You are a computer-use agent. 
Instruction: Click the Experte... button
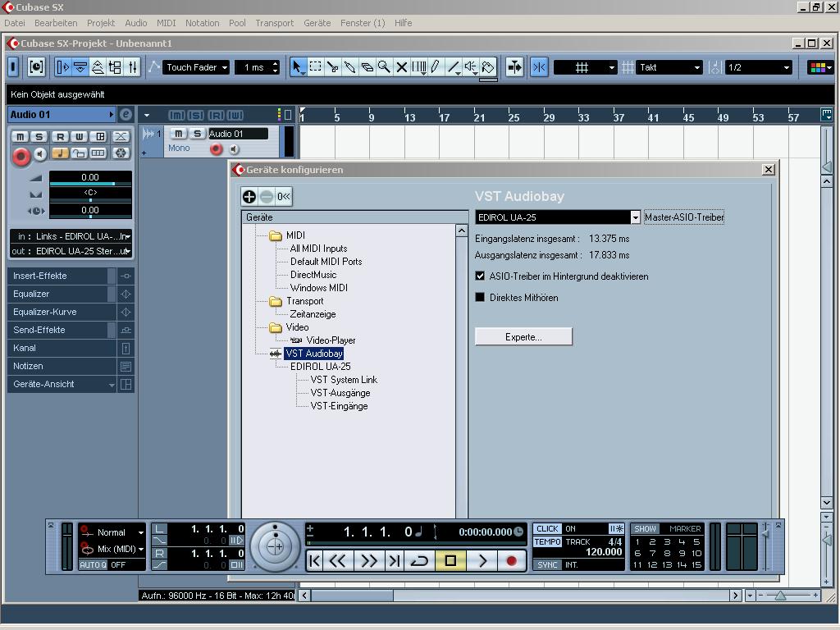point(523,337)
